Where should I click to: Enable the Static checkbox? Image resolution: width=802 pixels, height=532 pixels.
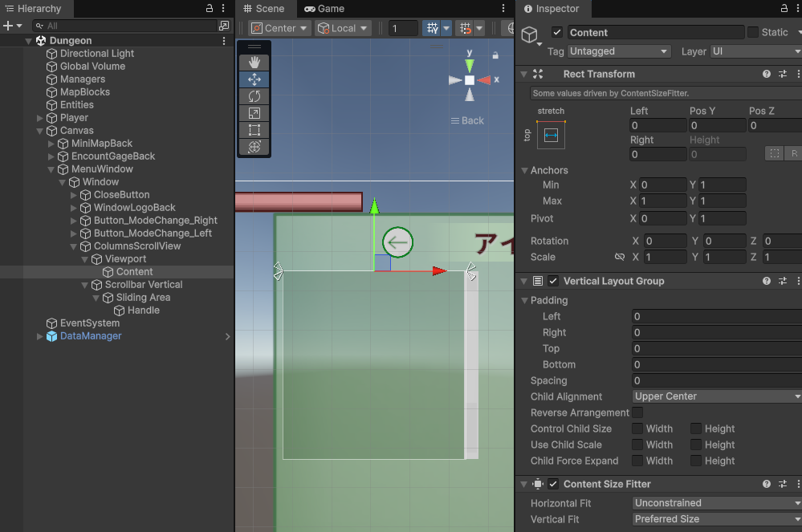point(753,32)
